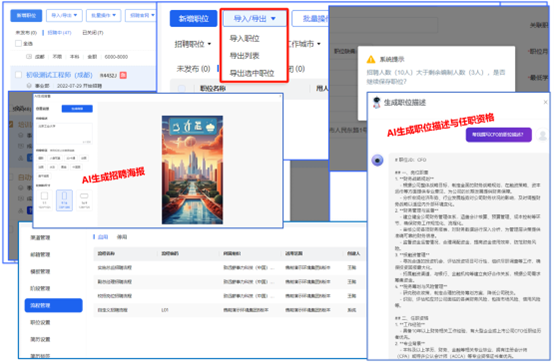Open the small 批量操作 dropdown

103,16
